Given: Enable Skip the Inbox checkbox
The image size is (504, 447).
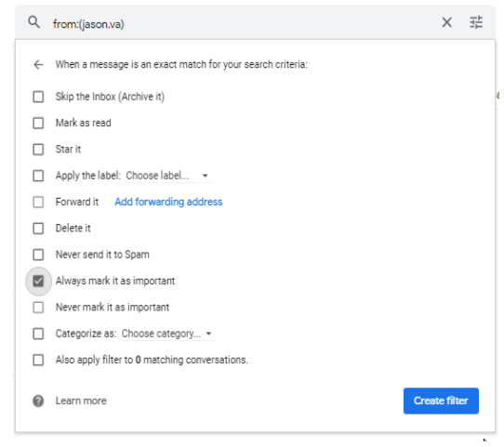Looking at the screenshot, I should coord(38,97).
